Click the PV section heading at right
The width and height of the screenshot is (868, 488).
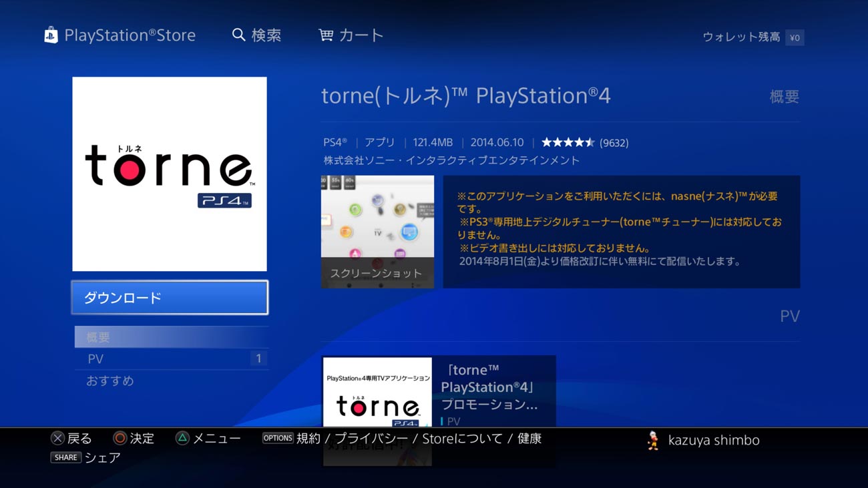pos(789,316)
